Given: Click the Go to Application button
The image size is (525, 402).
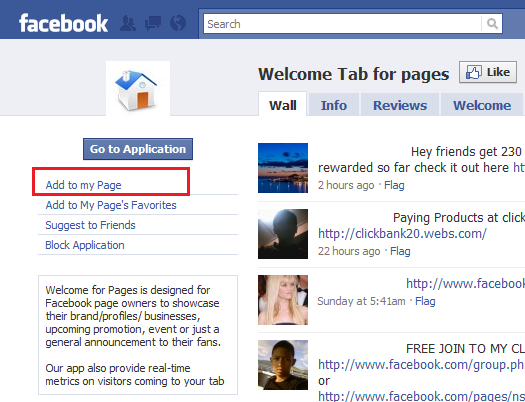Looking at the screenshot, I should tap(138, 149).
